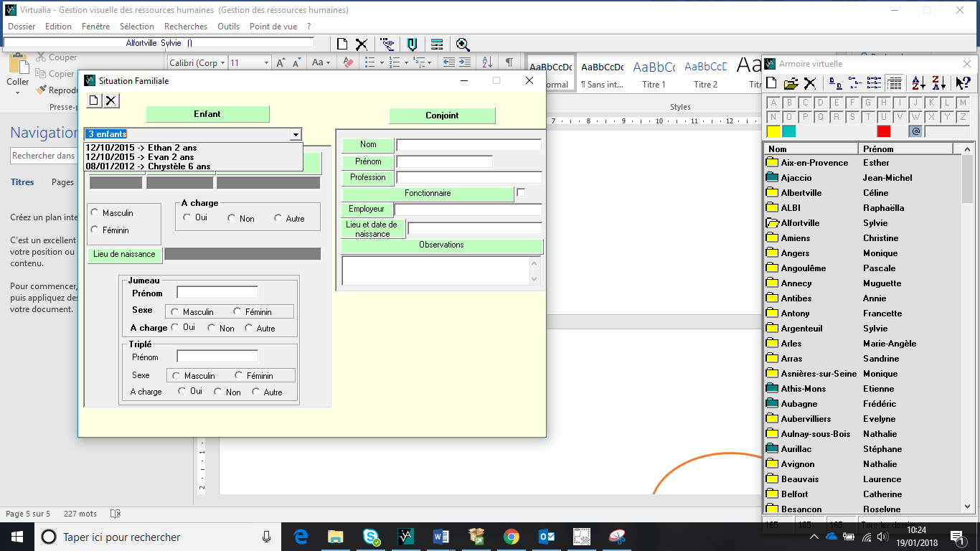Click the Nom column header in Armoire virtuelle
Screen dimensions: 980x551
[811, 149]
